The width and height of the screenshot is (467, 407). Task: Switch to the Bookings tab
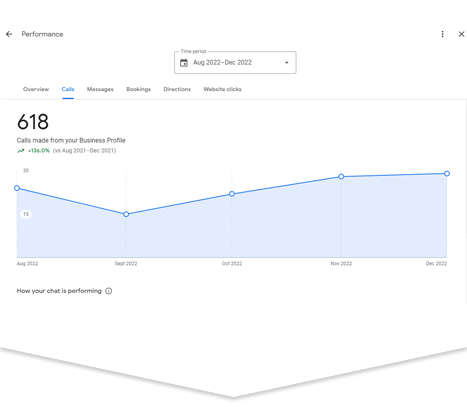138,89
